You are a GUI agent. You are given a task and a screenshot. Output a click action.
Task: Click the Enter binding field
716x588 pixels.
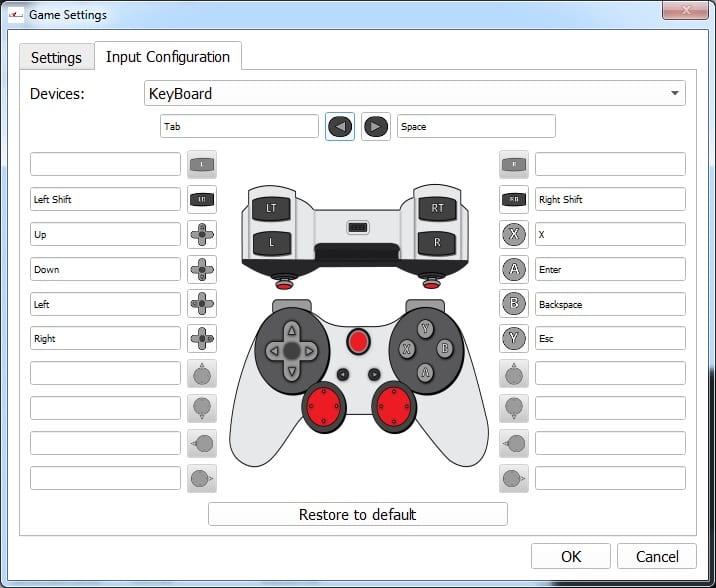(610, 269)
